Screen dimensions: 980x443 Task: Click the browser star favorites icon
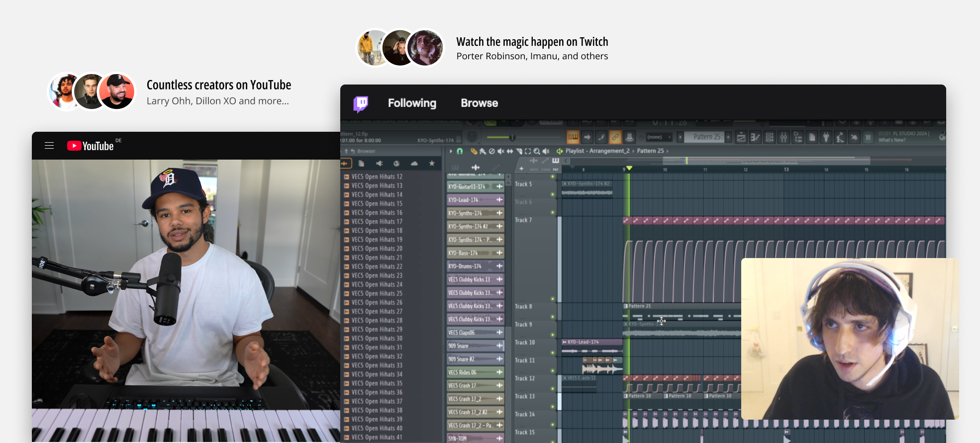coord(432,163)
